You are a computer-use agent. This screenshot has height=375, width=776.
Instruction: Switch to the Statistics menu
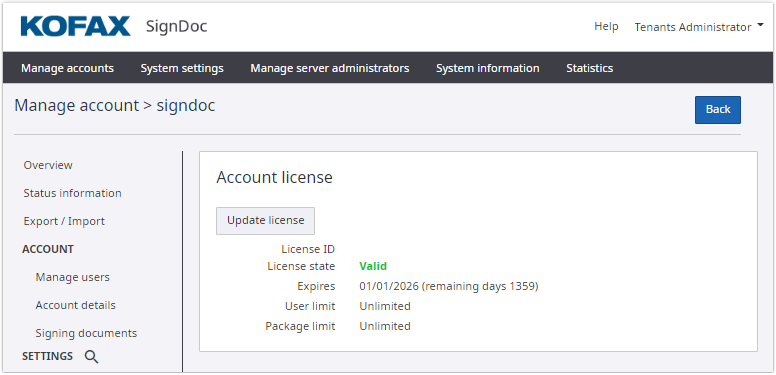pyautogui.click(x=589, y=68)
